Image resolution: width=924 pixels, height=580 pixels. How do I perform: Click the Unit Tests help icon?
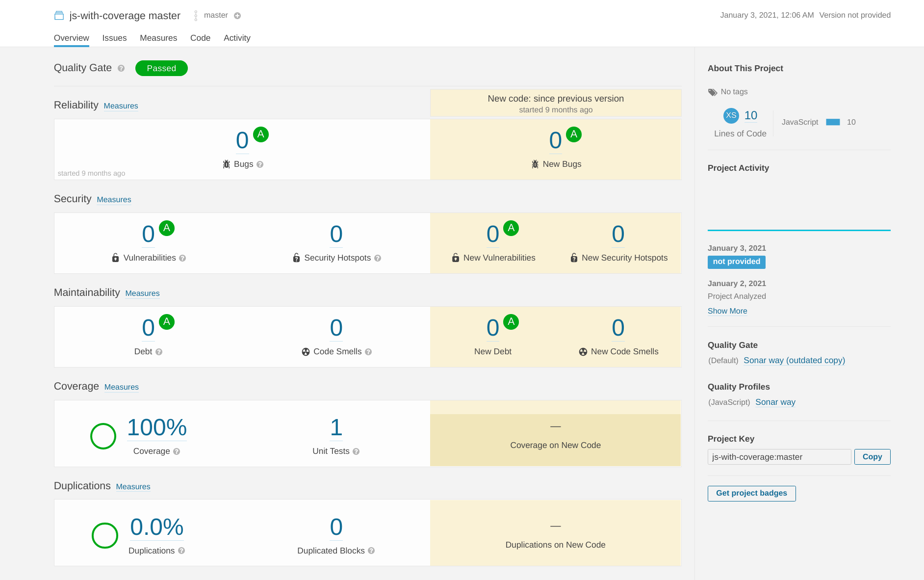tap(356, 451)
